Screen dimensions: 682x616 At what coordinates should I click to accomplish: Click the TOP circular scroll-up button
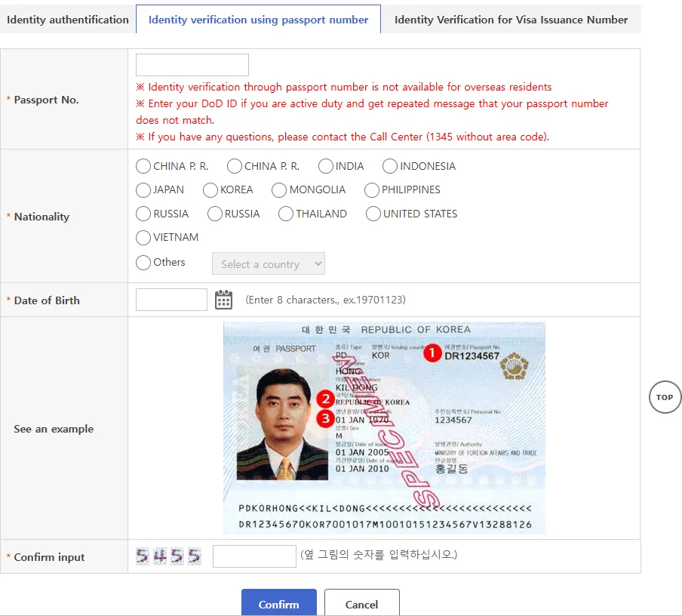coord(665,397)
